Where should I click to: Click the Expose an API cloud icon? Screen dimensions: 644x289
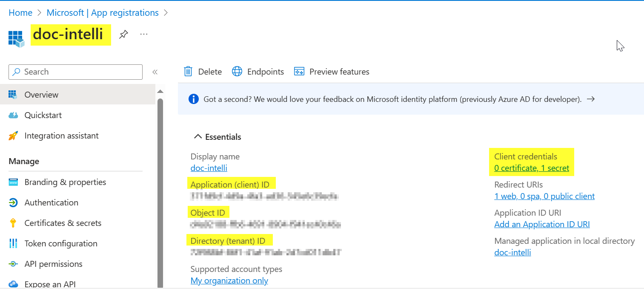13,284
